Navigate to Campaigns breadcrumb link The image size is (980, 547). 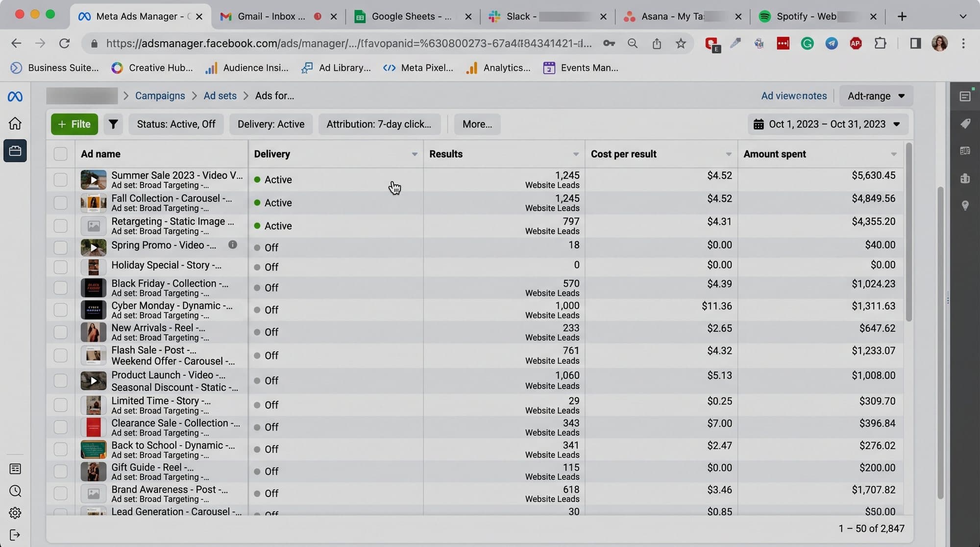coord(160,96)
